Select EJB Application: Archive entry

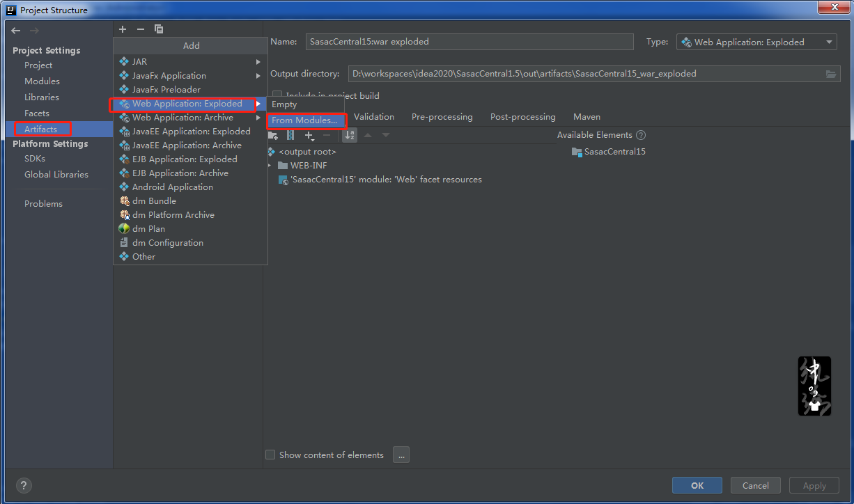click(x=190, y=173)
